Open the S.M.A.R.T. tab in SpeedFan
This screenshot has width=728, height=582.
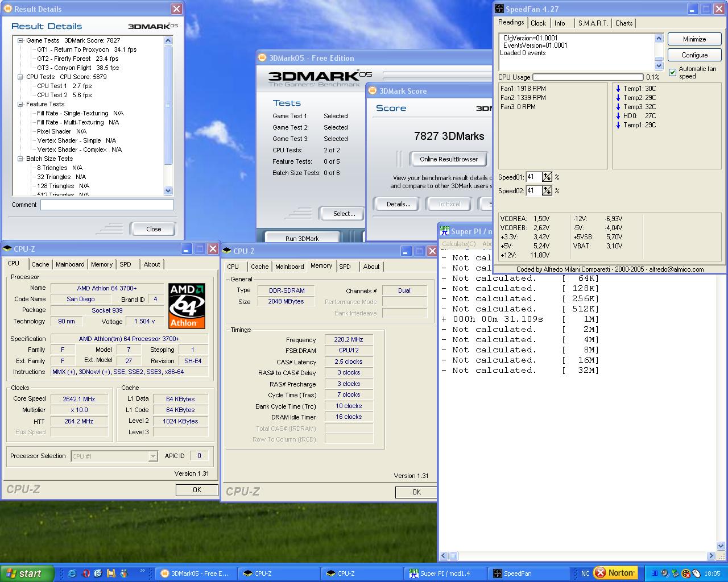(593, 23)
